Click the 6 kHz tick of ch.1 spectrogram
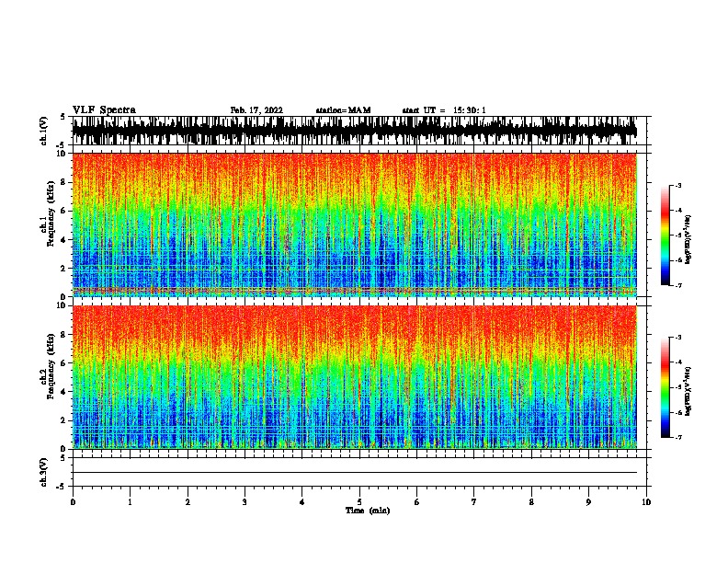Viewport: 728px width, 563px height. (x=64, y=211)
